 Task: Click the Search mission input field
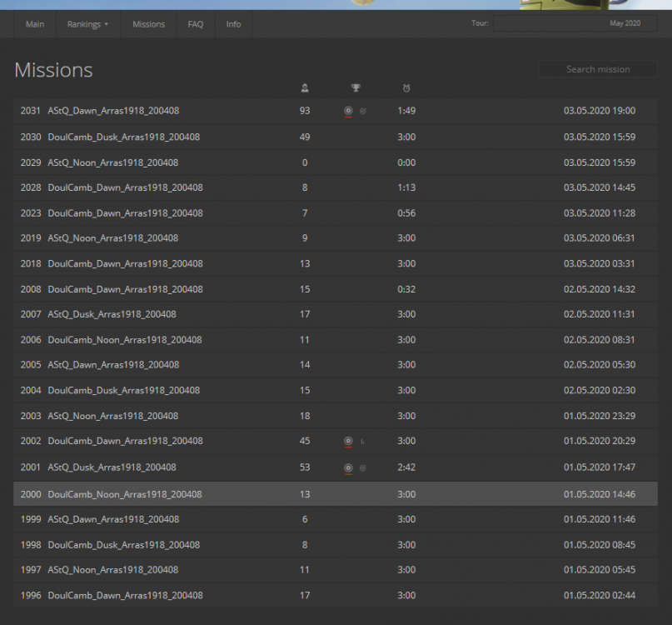tap(598, 69)
